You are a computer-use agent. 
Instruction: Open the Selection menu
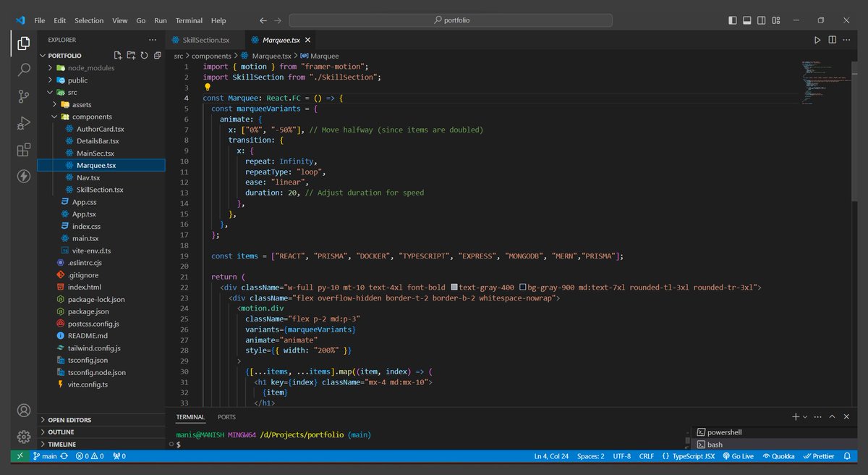(89, 20)
